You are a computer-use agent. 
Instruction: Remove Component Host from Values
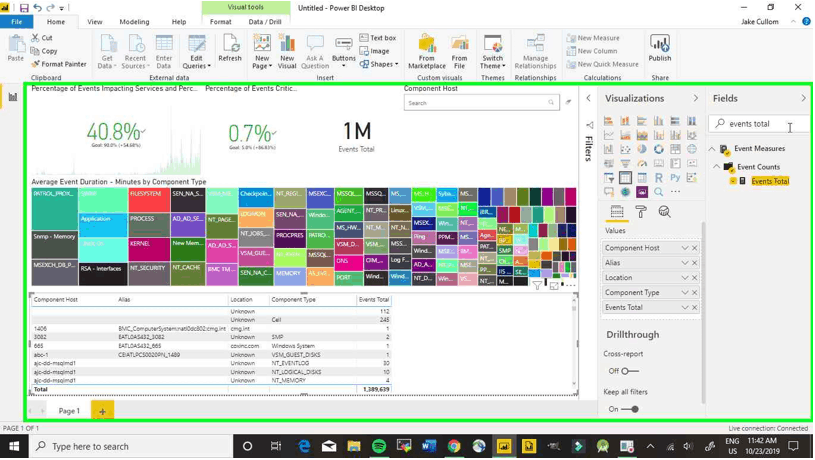[694, 248]
